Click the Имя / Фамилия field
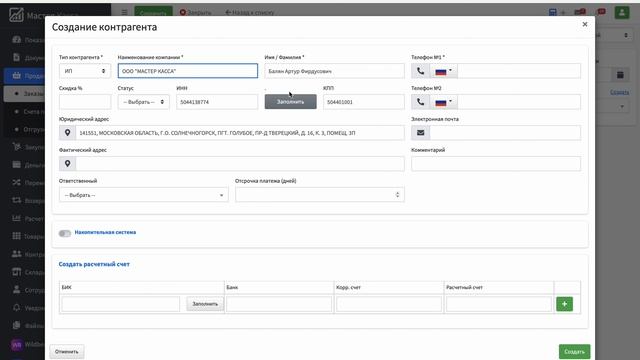The image size is (640, 360). pyautogui.click(x=334, y=71)
